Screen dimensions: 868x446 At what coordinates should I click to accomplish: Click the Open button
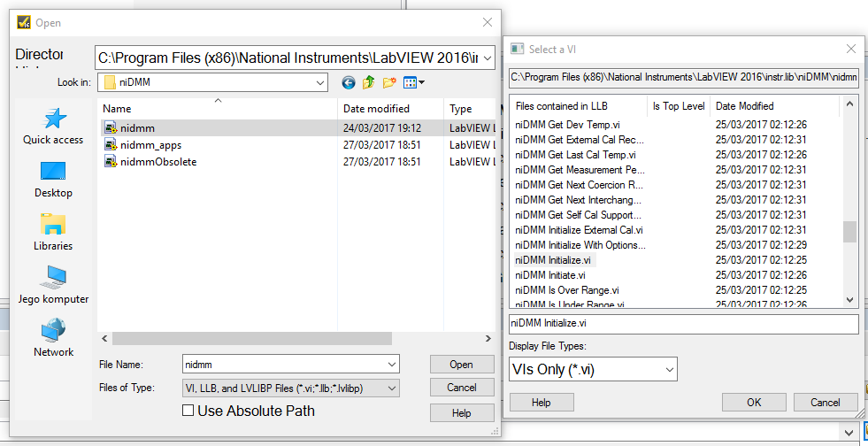[x=462, y=365]
